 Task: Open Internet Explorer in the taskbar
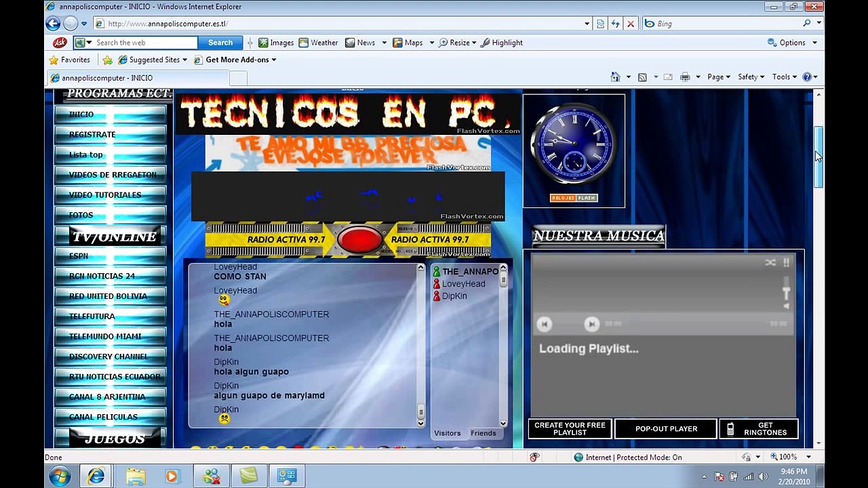pyautogui.click(x=96, y=476)
